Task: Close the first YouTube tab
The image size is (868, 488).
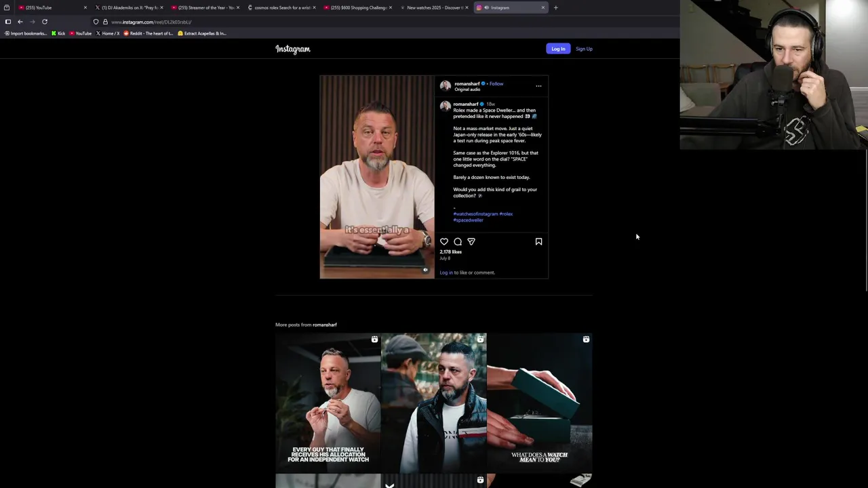Action: point(85,7)
